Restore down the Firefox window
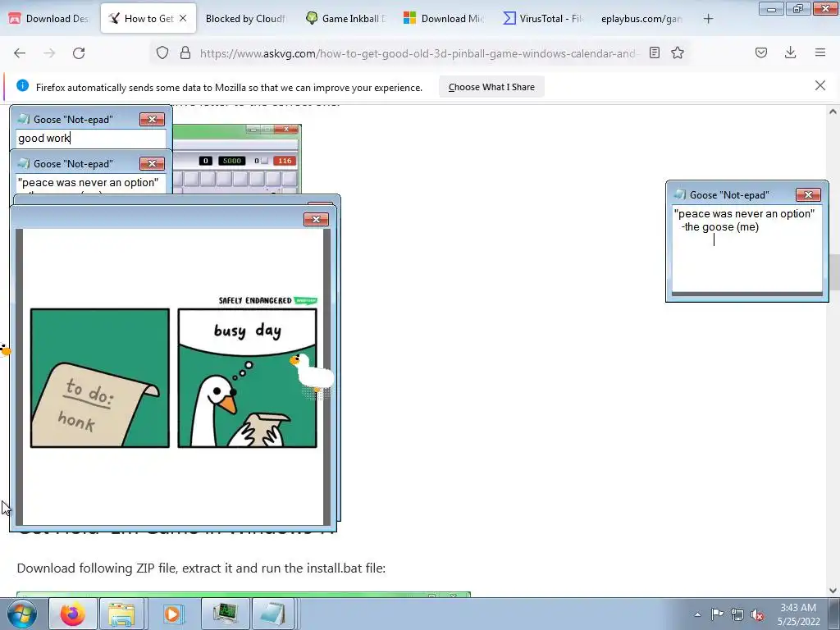The width and height of the screenshot is (840, 630). point(798,9)
